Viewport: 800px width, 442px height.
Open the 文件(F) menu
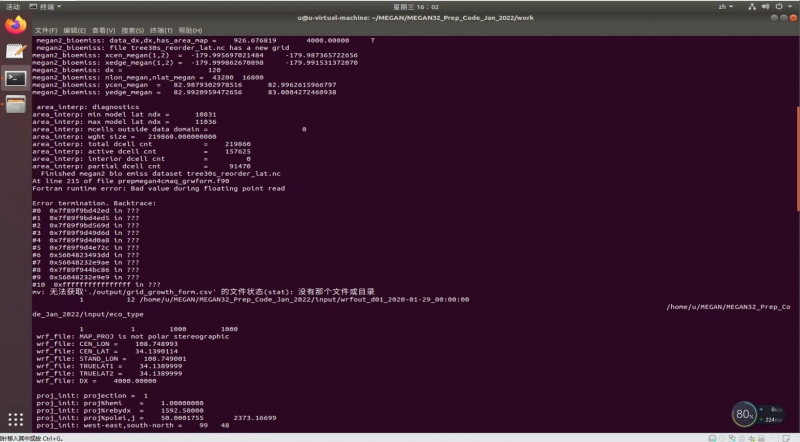coord(46,30)
